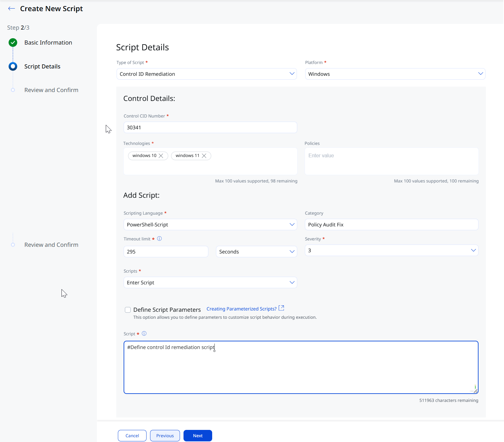Open the Platform dropdown showing Windows
The width and height of the screenshot is (504, 442).
coord(395,74)
